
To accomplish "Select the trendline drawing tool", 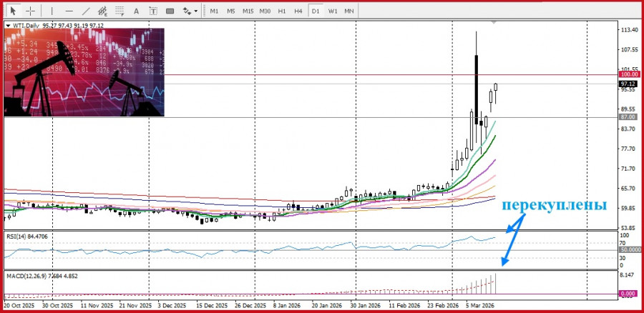I will 86,11.
